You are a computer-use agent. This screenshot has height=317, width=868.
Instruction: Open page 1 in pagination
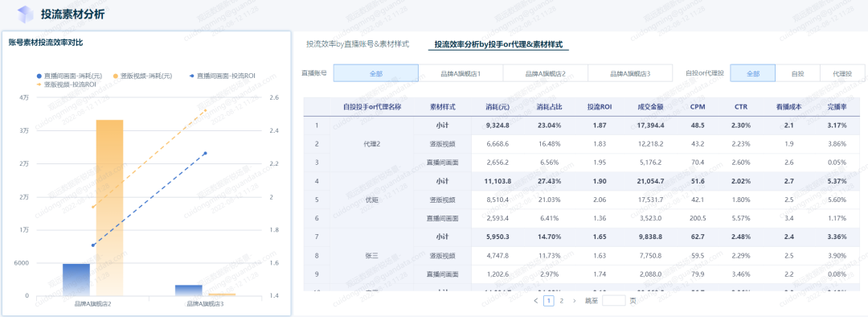[x=549, y=300]
